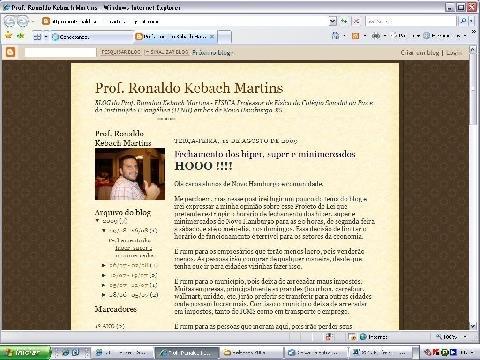Open the Quick Tabs grid icon
This screenshot has width=480, height=360.
(x=37, y=37)
